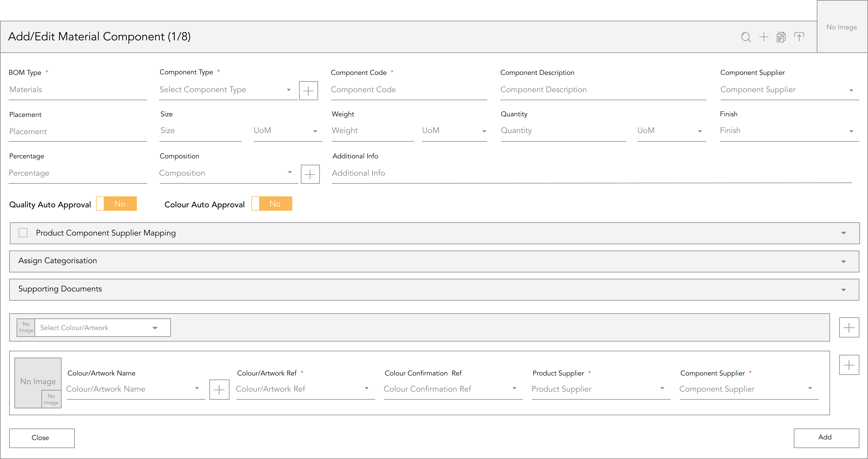The height and width of the screenshot is (459, 868).
Task: Open Component Supplier dropdown
Action: point(852,90)
